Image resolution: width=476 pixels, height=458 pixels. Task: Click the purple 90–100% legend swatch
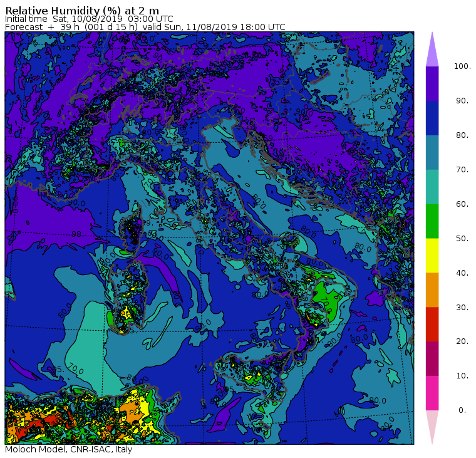click(x=432, y=83)
